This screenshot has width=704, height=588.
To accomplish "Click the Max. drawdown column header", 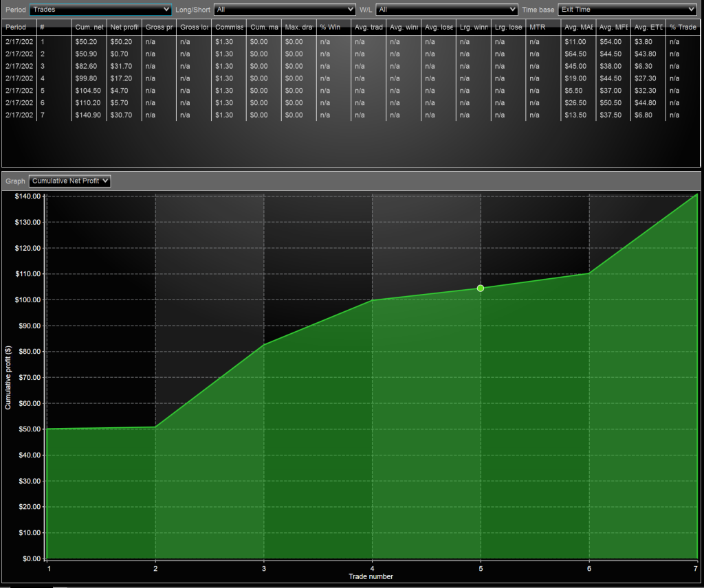I will click(x=298, y=27).
